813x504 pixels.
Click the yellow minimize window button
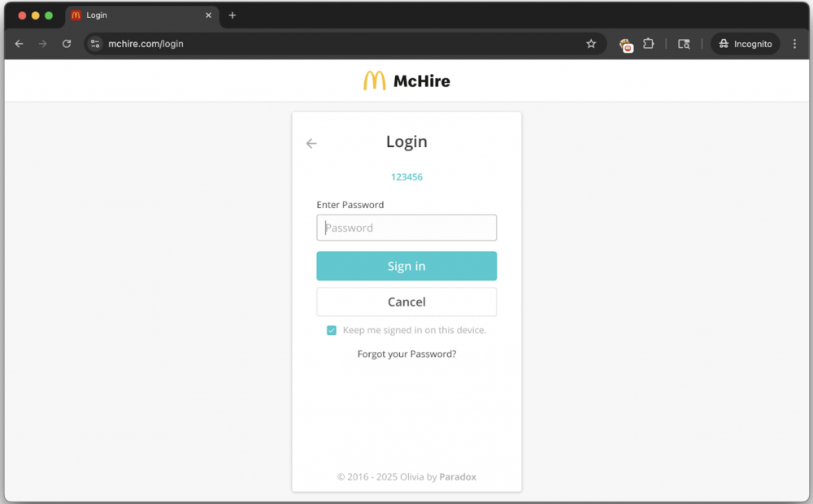35,15
